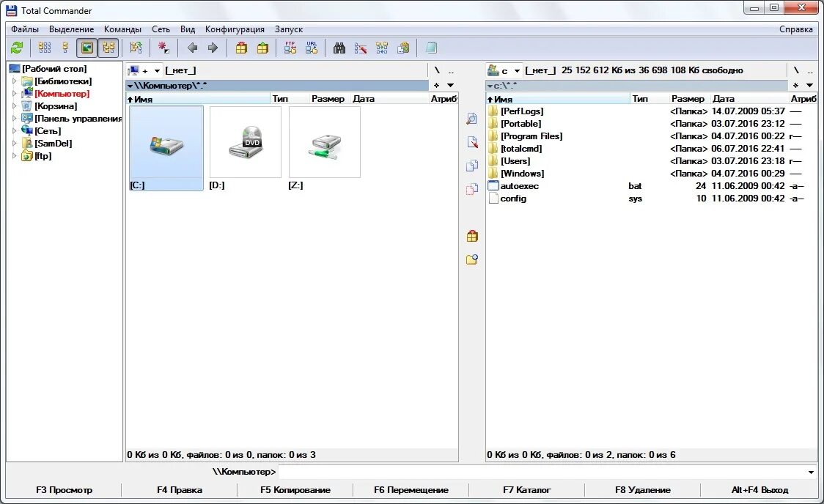Expand the Компьютер tree node
Screen dimensions: 824x504
pos(14,94)
